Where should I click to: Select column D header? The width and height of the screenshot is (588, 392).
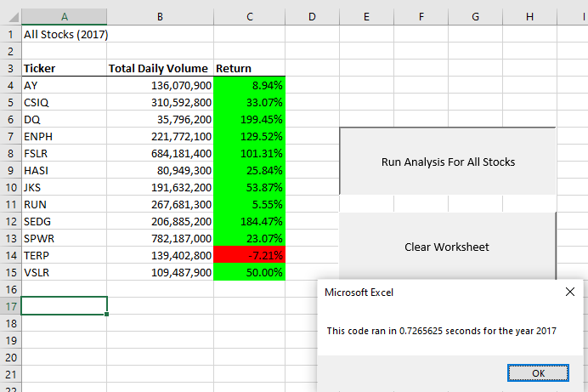(312, 17)
